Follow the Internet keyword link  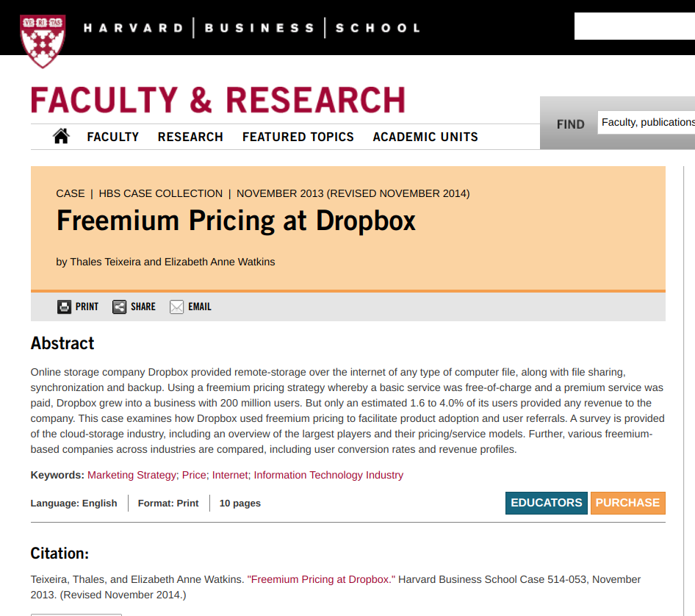[x=230, y=475]
